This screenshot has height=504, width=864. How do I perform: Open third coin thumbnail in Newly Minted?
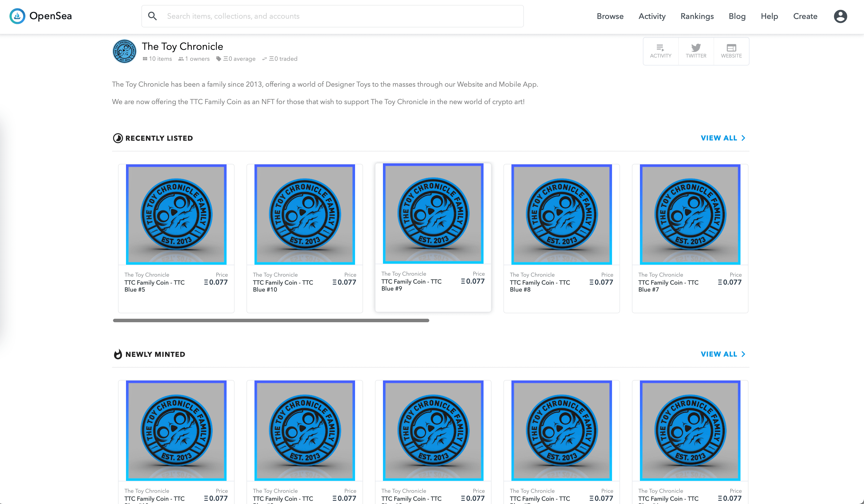433,430
